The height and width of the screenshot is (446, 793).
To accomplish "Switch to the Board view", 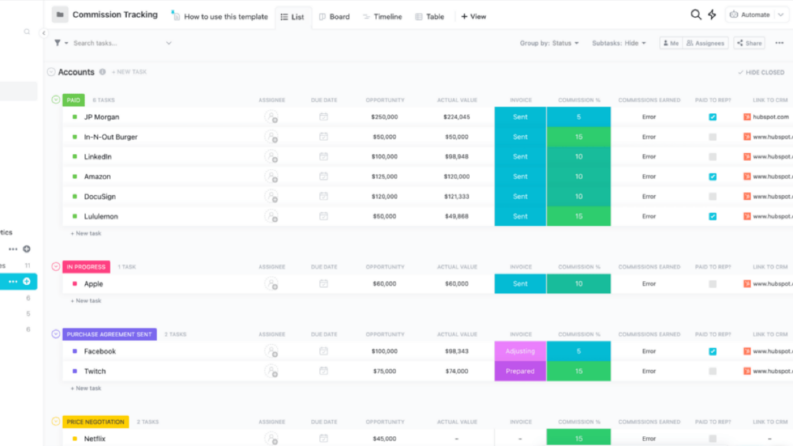I will pos(334,16).
